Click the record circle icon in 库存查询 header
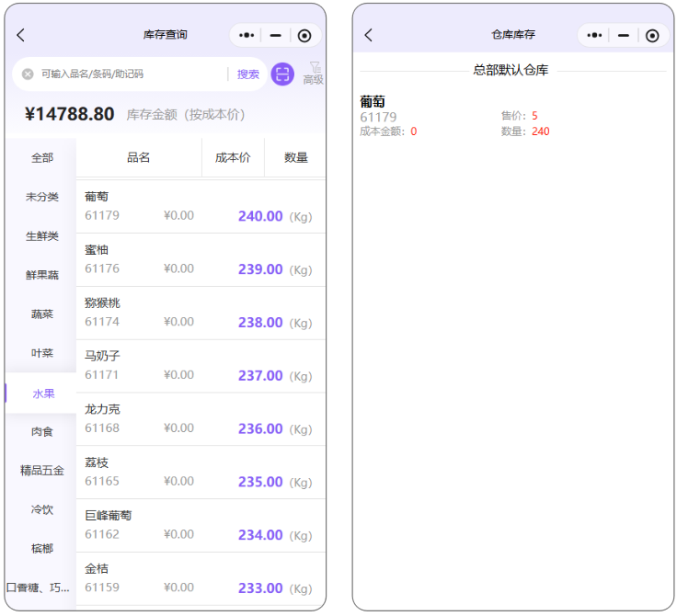Screen dimensions: 677x616 304,36
